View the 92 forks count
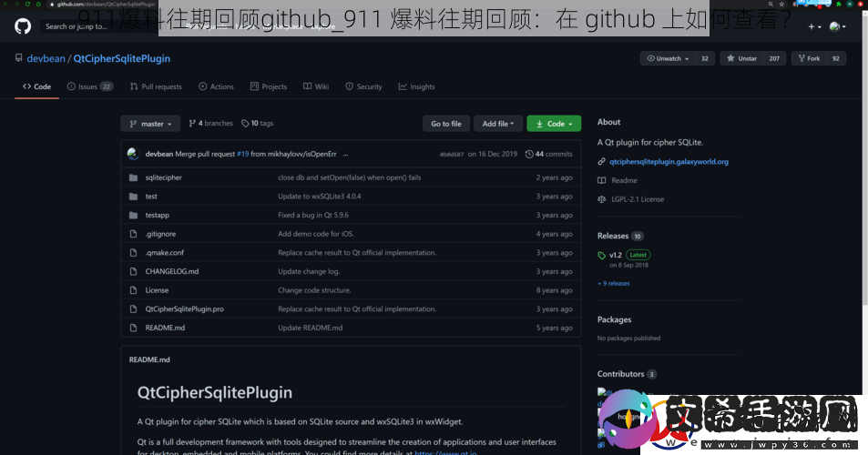Image resolution: width=868 pixels, height=455 pixels. coord(836,58)
